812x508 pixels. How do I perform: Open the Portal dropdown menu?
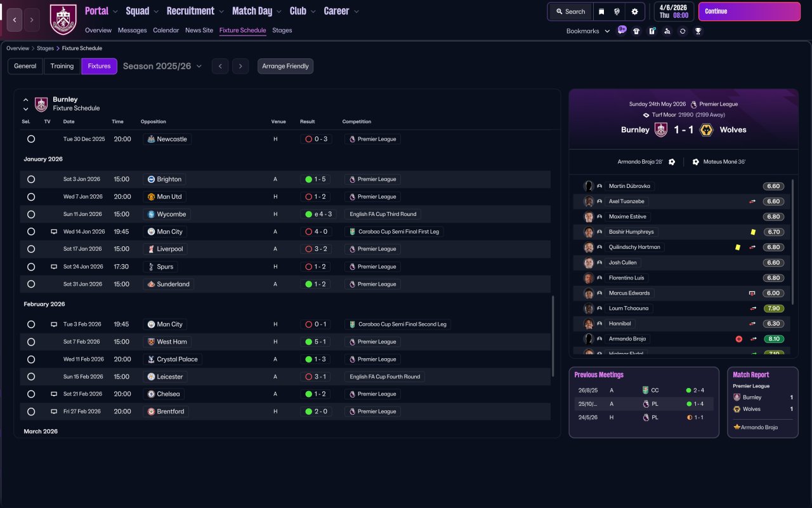101,11
